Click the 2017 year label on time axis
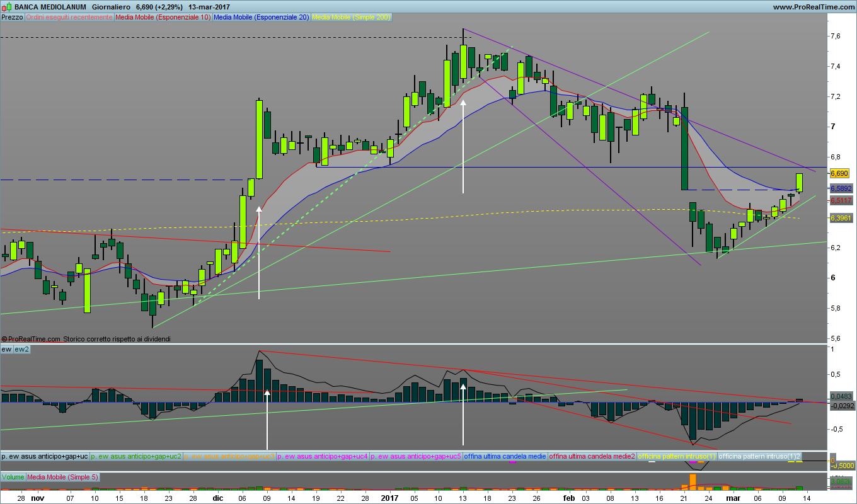This screenshot has width=857, height=504. click(389, 497)
